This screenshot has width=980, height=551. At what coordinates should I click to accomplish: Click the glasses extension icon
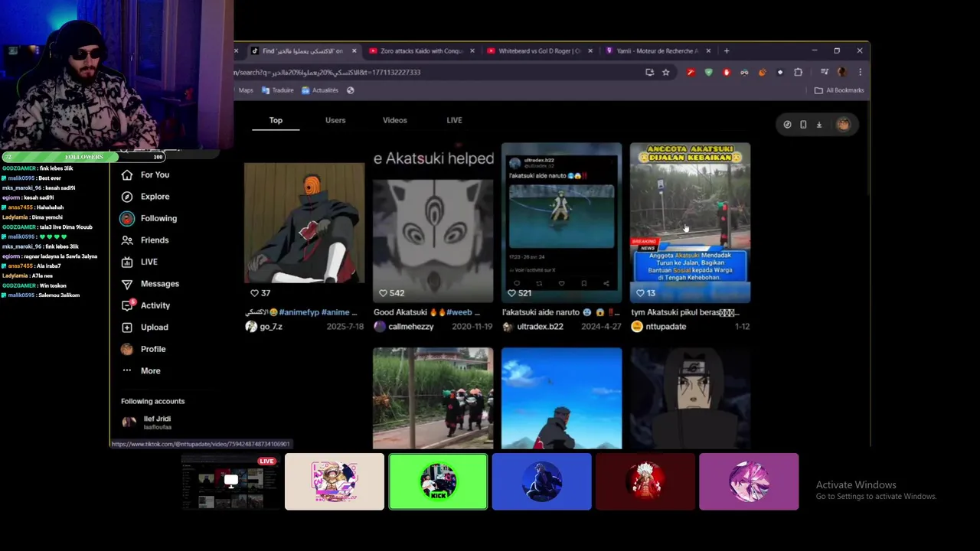point(744,72)
